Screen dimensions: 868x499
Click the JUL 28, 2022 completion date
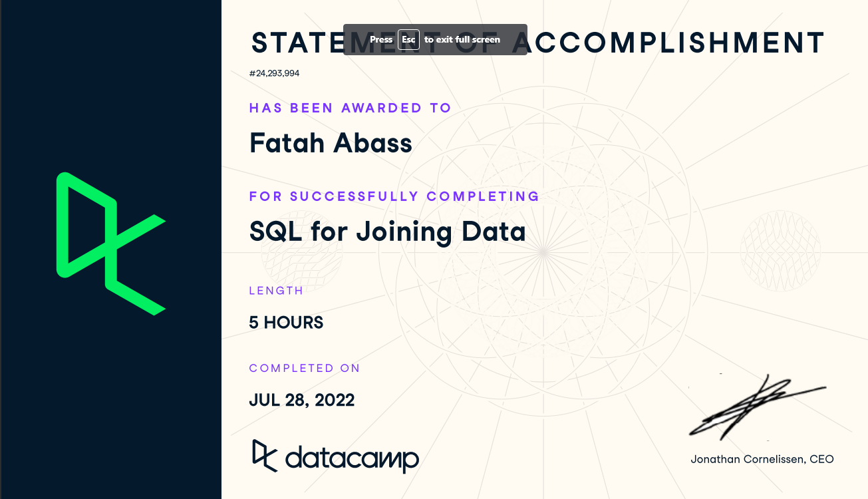tap(302, 400)
